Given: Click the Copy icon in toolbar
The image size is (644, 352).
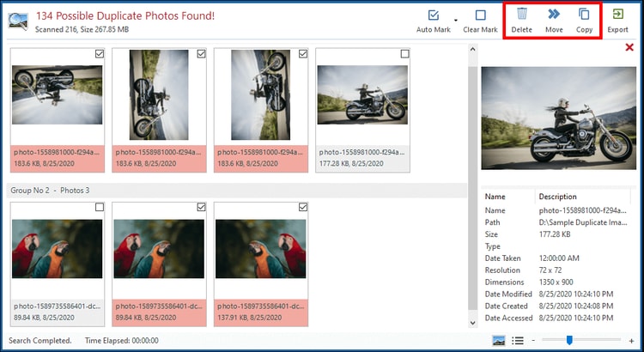Looking at the screenshot, I should (584, 15).
